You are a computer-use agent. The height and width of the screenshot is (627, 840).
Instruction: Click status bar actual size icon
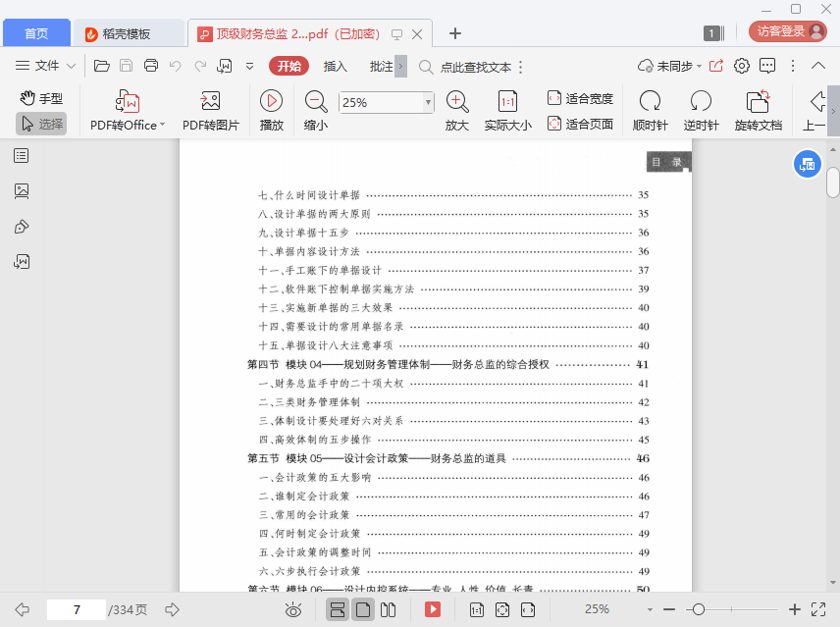pos(476,609)
